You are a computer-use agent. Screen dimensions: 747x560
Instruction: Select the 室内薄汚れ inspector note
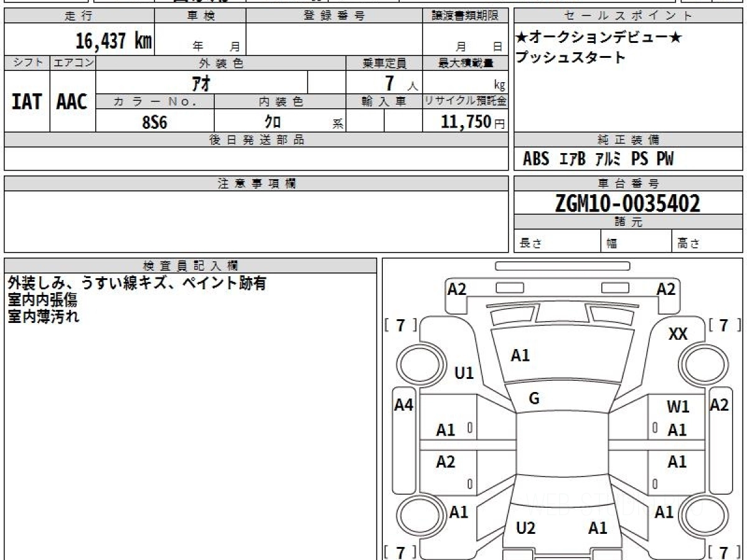click(x=43, y=315)
